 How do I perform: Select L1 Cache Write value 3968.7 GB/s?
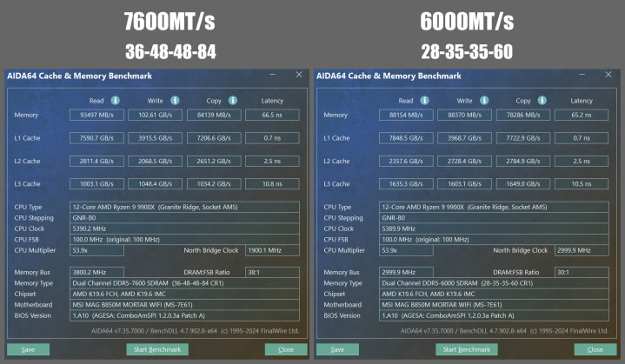[x=464, y=138]
